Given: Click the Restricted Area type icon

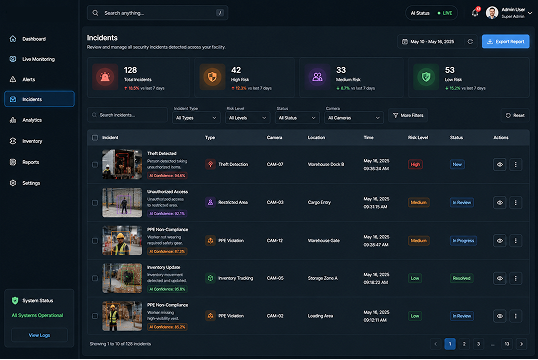Looking at the screenshot, I should pyautogui.click(x=210, y=202).
